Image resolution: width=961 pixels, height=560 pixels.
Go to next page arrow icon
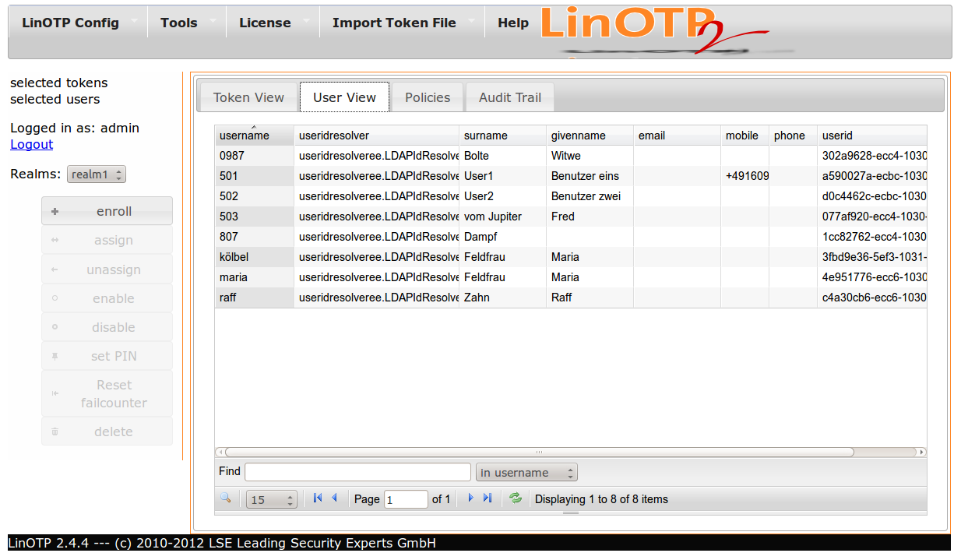pos(470,498)
